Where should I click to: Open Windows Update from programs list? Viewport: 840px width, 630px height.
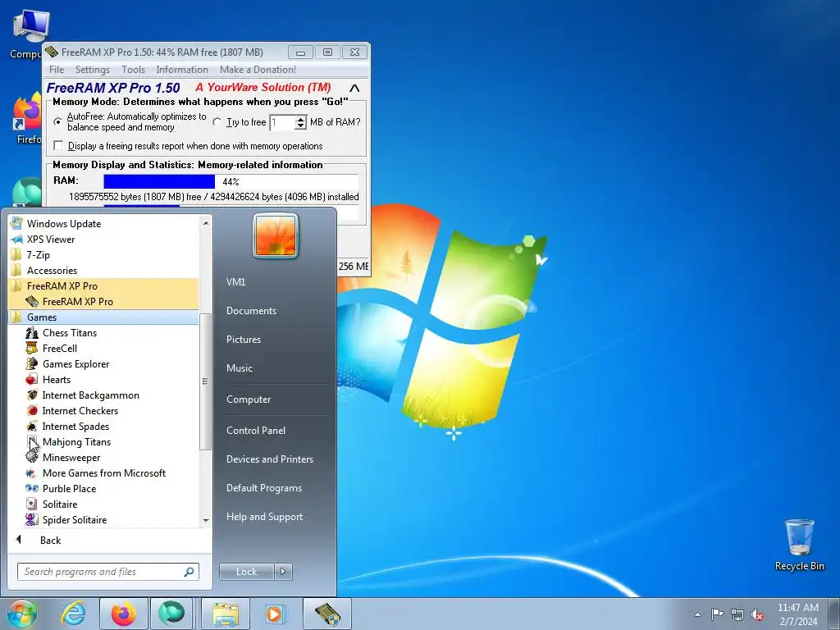tap(64, 223)
